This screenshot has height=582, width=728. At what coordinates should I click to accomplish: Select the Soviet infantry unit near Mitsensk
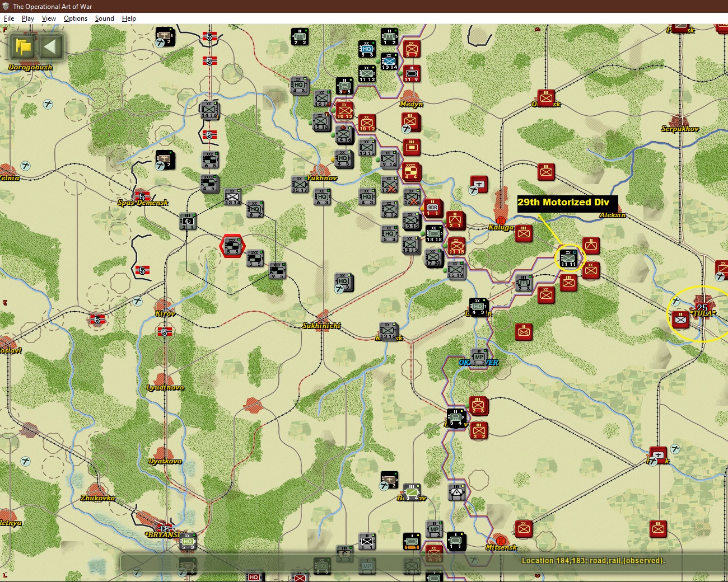[x=524, y=529]
